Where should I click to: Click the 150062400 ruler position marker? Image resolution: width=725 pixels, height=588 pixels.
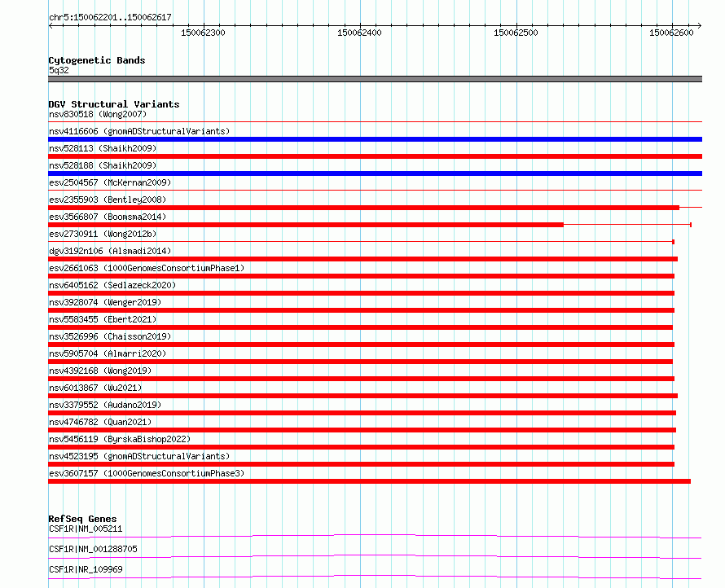pyautogui.click(x=359, y=33)
